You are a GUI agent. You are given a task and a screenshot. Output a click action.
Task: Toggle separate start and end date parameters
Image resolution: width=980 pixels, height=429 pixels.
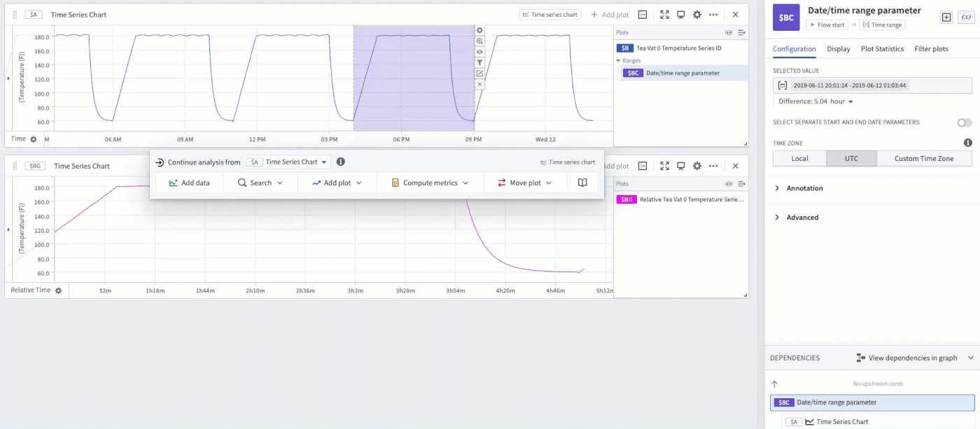965,122
